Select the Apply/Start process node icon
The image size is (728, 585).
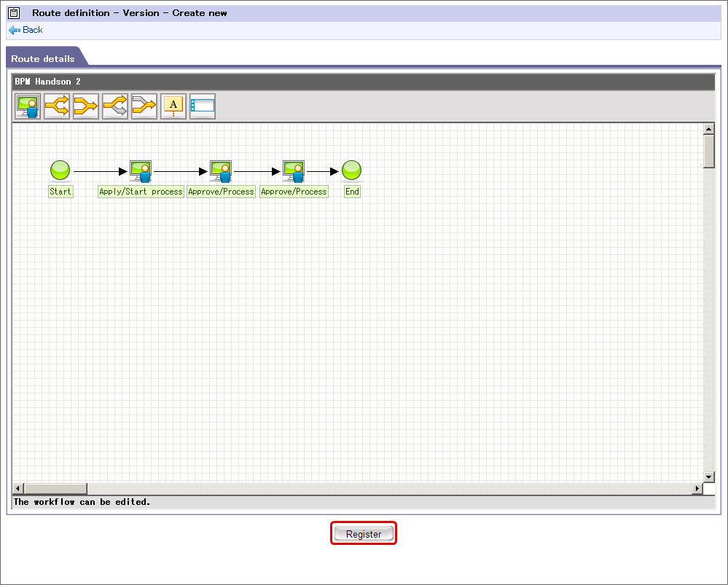[141, 171]
